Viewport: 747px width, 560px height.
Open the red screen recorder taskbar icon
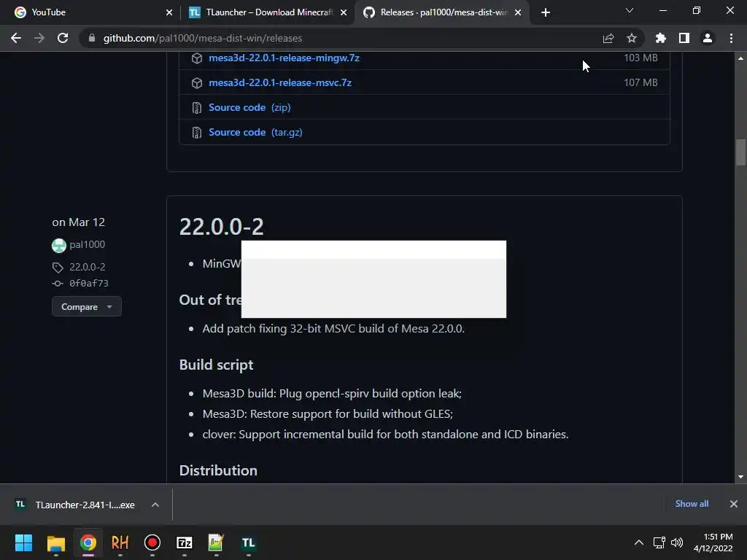pos(152,542)
